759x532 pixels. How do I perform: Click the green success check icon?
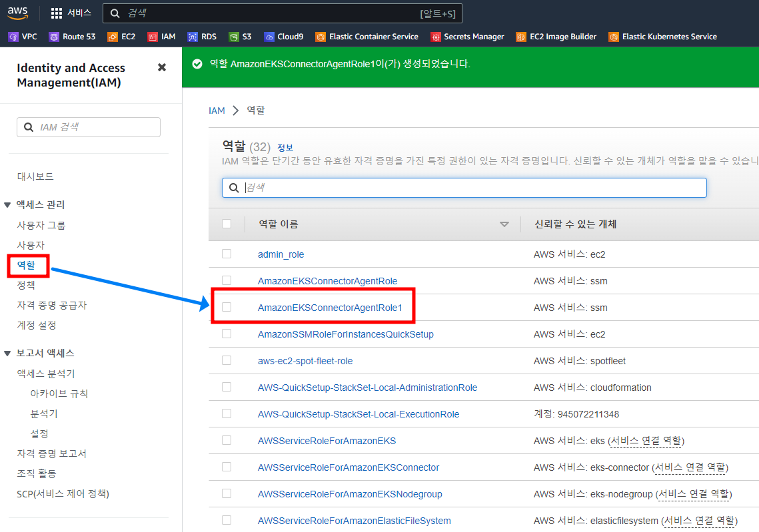[197, 64]
